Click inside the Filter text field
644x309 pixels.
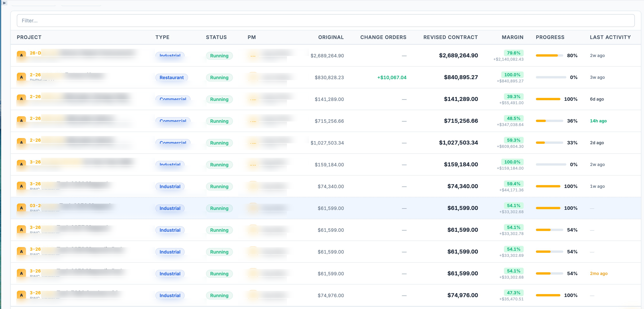pos(100,20)
